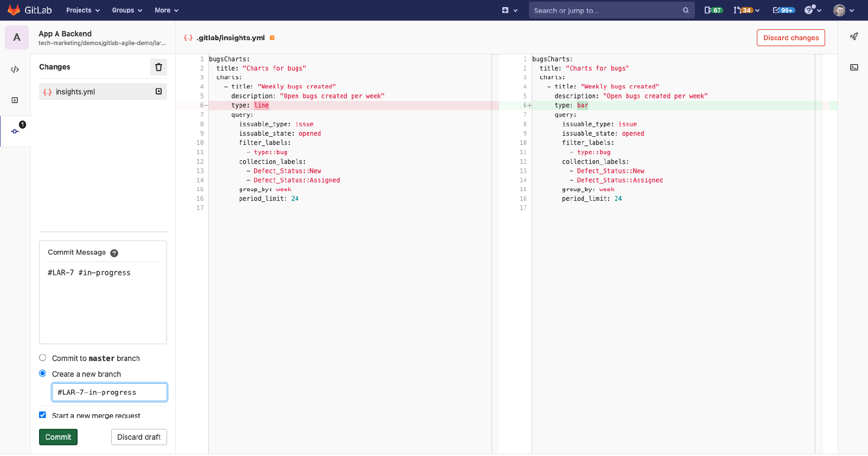Click the new branch name input field
This screenshot has height=456, width=868.
pos(110,392)
